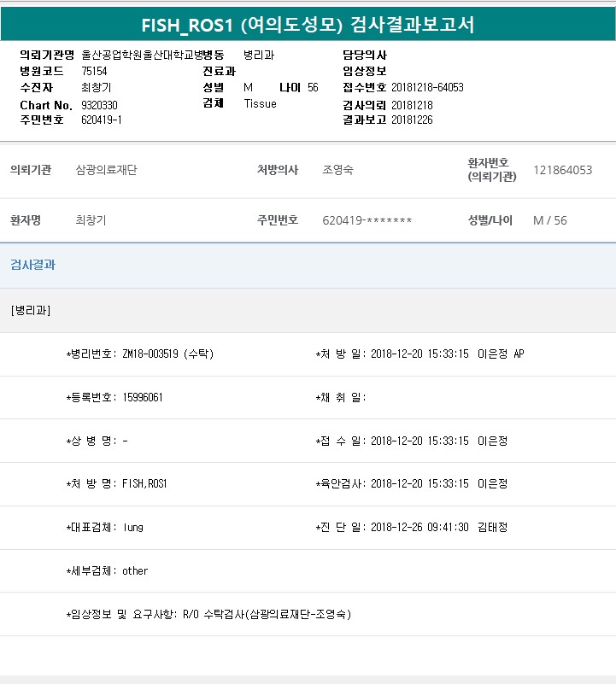The image size is (616, 684).
Task: Click the 의뢰기관 value 삼광의료재단
Action: click(106, 170)
